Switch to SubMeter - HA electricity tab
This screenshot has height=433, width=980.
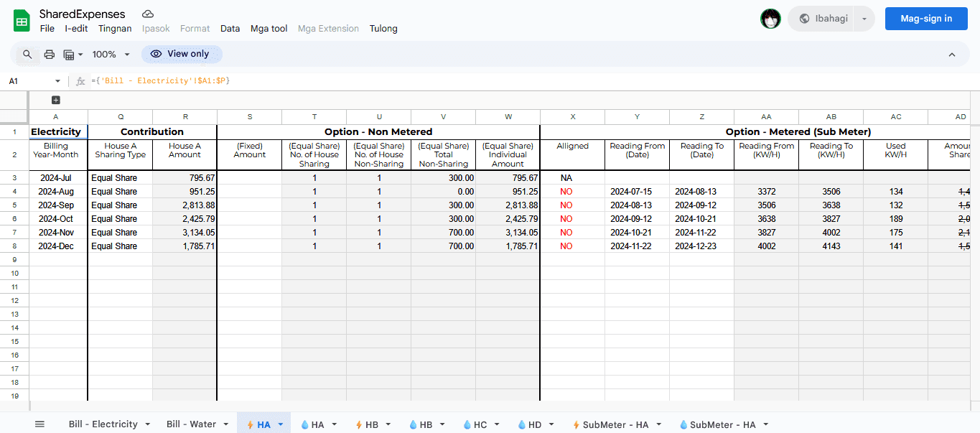[615, 424]
